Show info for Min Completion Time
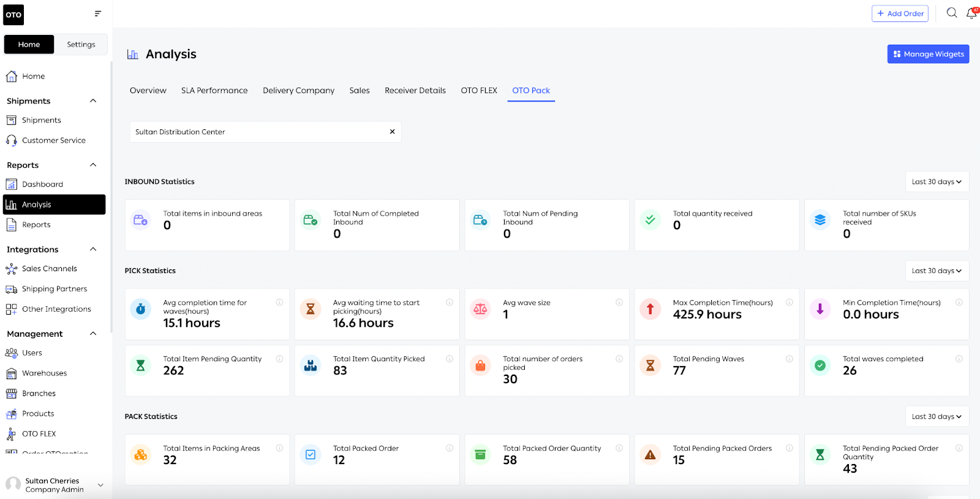Viewport: 980px width, 499px height. click(x=959, y=302)
